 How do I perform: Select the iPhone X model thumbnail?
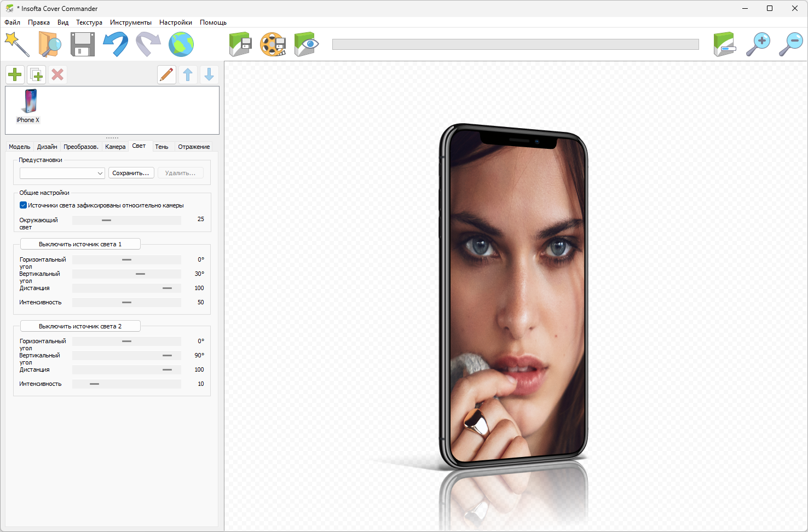click(x=28, y=106)
